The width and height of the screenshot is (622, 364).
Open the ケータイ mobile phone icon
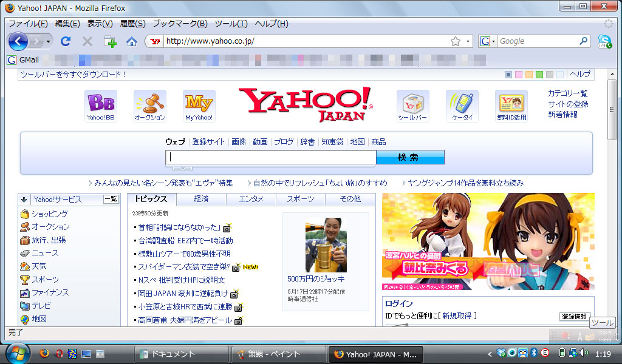coord(462,106)
